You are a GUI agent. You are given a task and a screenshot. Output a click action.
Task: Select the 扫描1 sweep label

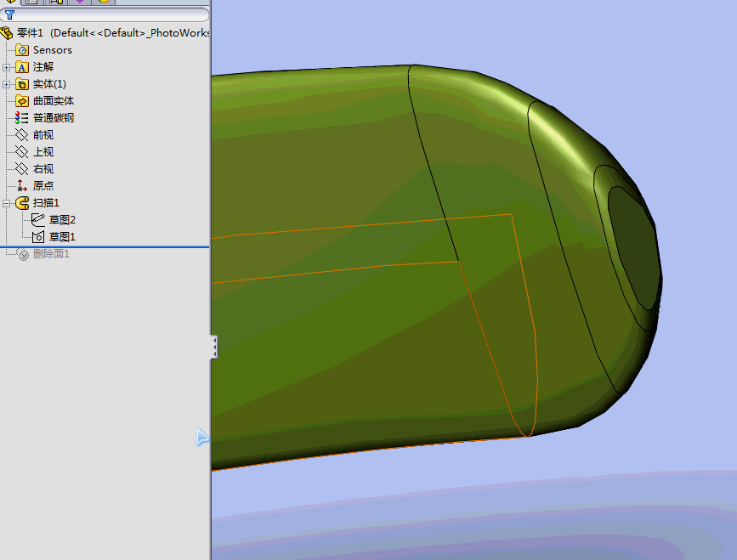pos(46,203)
